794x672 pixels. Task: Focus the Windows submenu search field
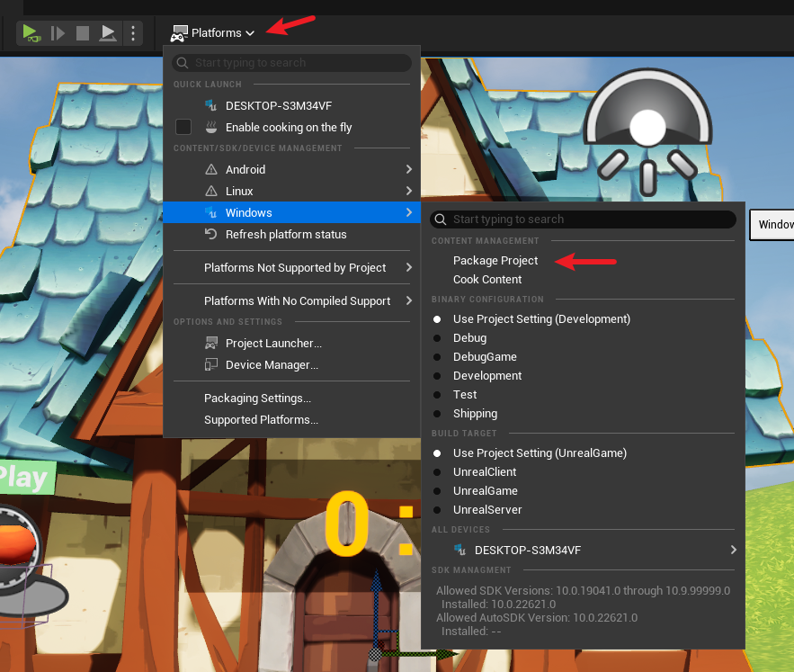(583, 220)
